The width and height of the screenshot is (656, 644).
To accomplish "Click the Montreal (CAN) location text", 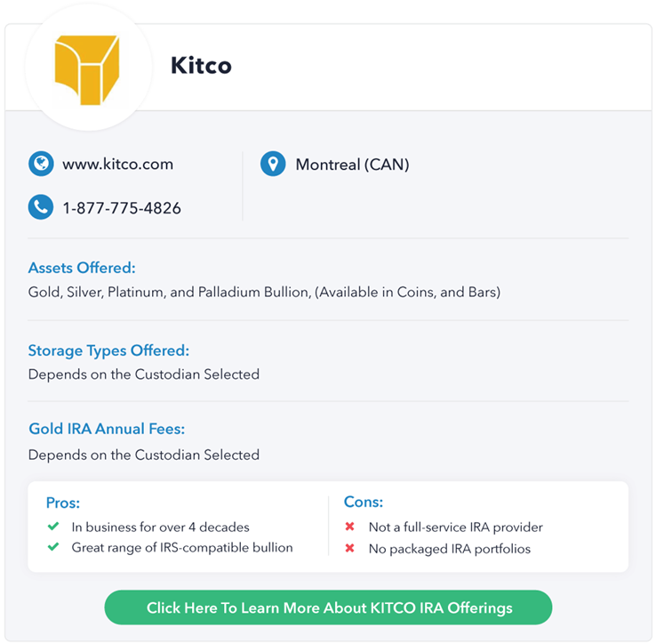I will point(352,165).
